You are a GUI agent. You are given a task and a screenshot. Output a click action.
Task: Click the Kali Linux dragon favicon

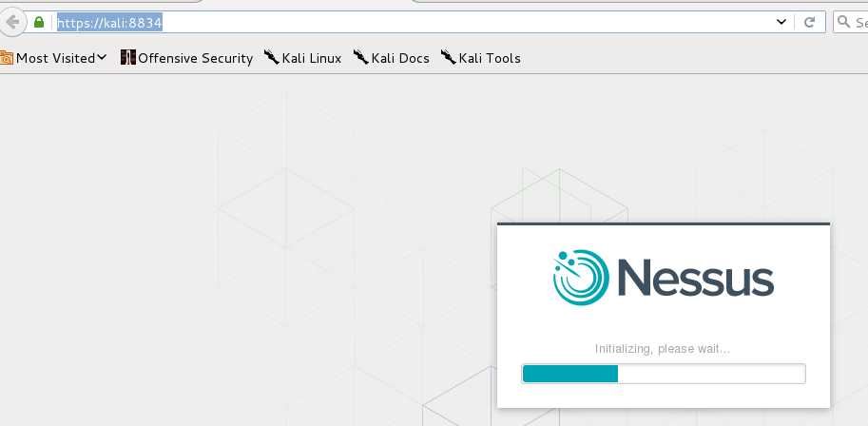272,56
